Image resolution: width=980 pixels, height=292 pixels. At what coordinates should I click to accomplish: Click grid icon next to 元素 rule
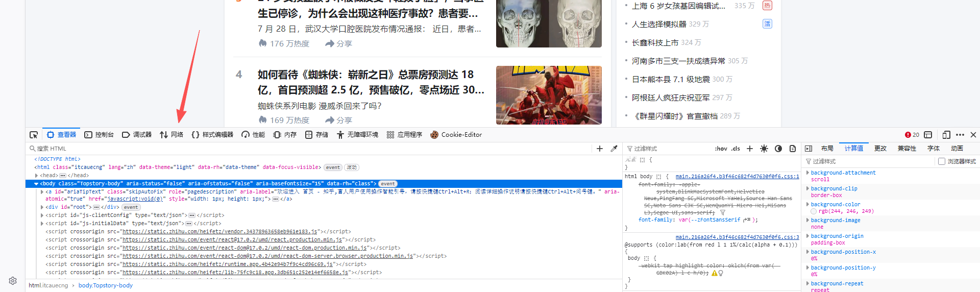point(643,160)
